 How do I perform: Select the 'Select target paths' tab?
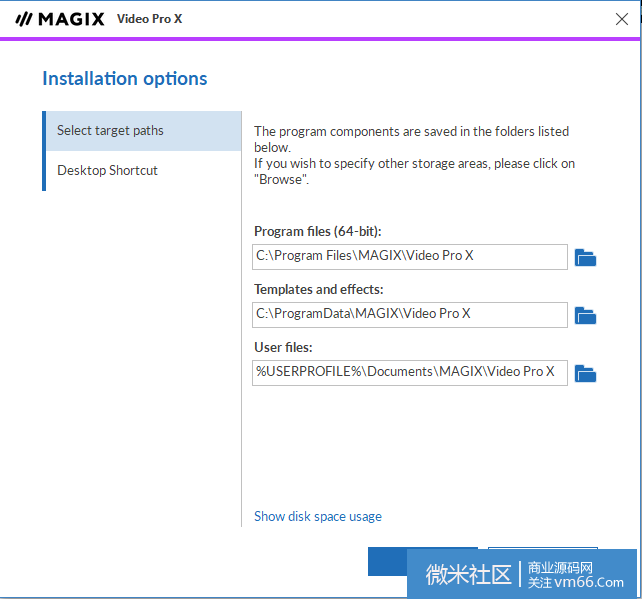tap(143, 131)
